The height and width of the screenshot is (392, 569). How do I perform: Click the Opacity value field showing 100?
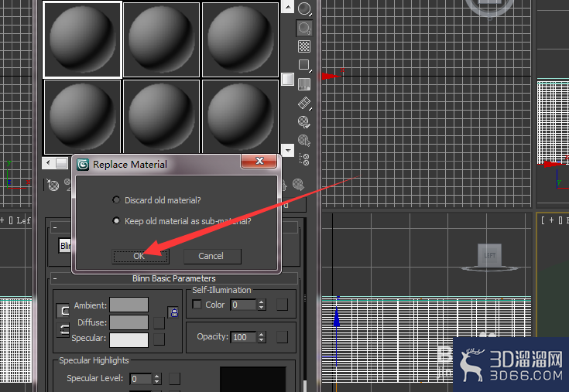coord(244,337)
